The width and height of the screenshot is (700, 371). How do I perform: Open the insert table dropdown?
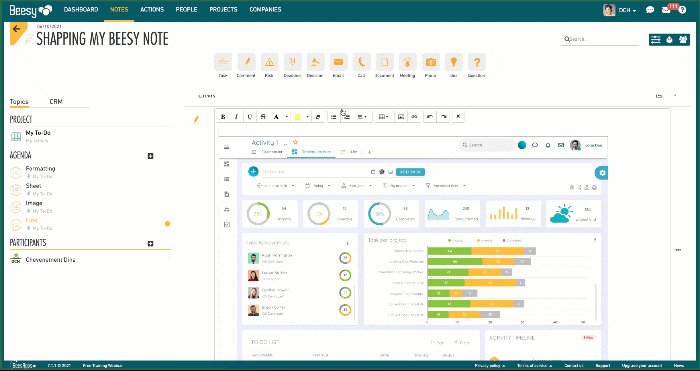(x=383, y=117)
